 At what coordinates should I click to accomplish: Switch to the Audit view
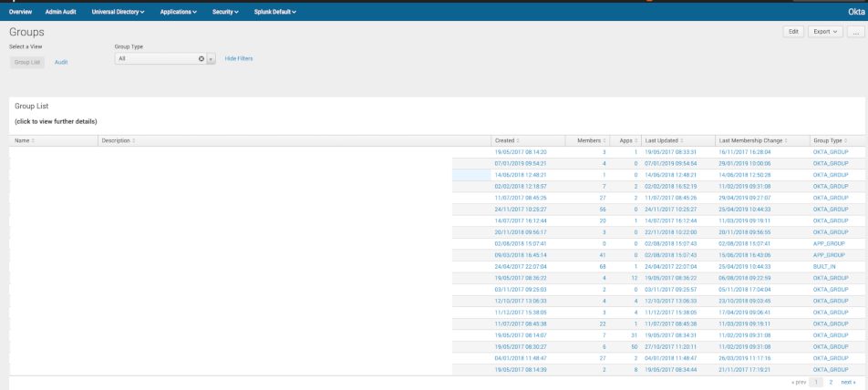[61, 62]
